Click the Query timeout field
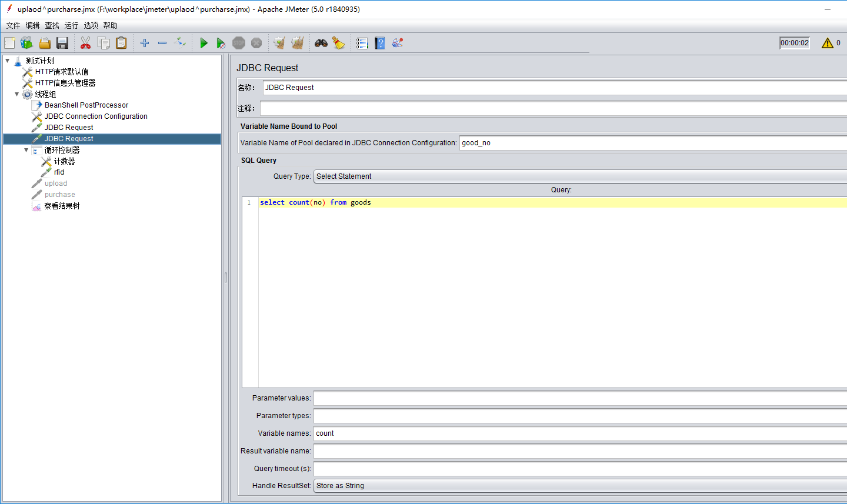This screenshot has height=504, width=847. [580, 469]
